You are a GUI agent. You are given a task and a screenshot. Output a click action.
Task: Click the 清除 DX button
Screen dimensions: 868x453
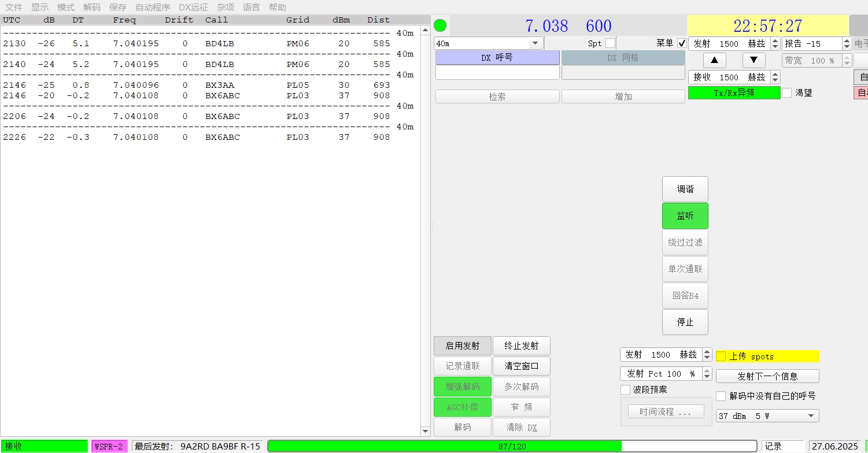click(522, 428)
